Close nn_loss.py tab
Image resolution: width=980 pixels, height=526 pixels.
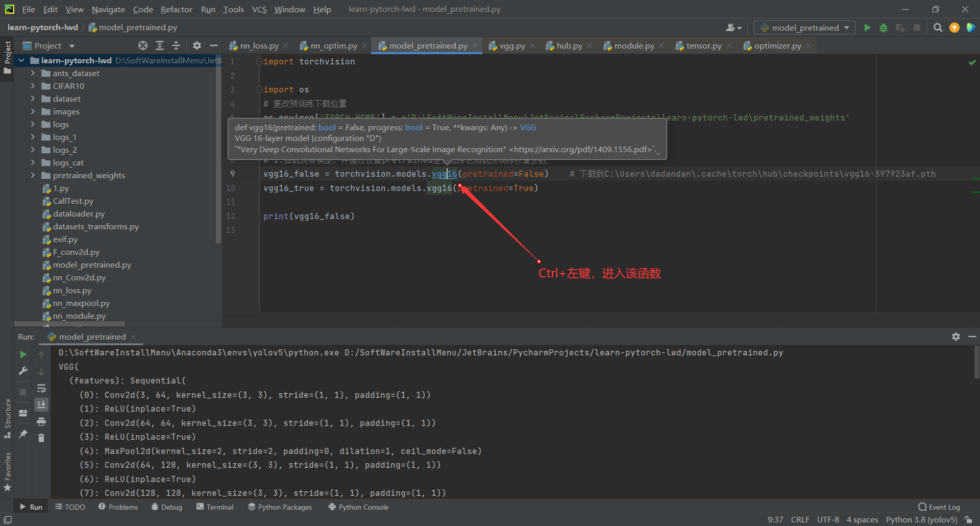tap(286, 45)
